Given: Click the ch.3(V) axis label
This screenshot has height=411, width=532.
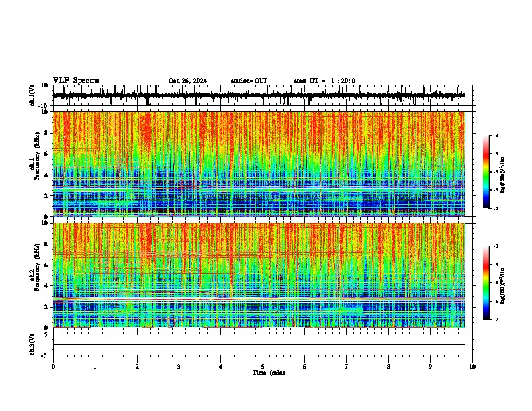Looking at the screenshot, I should click(x=32, y=345).
